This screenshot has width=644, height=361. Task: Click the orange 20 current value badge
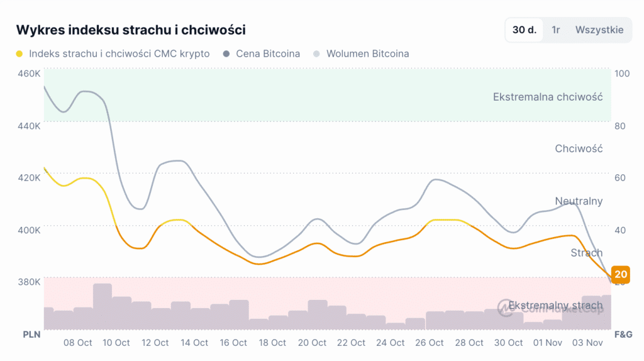[x=621, y=274]
